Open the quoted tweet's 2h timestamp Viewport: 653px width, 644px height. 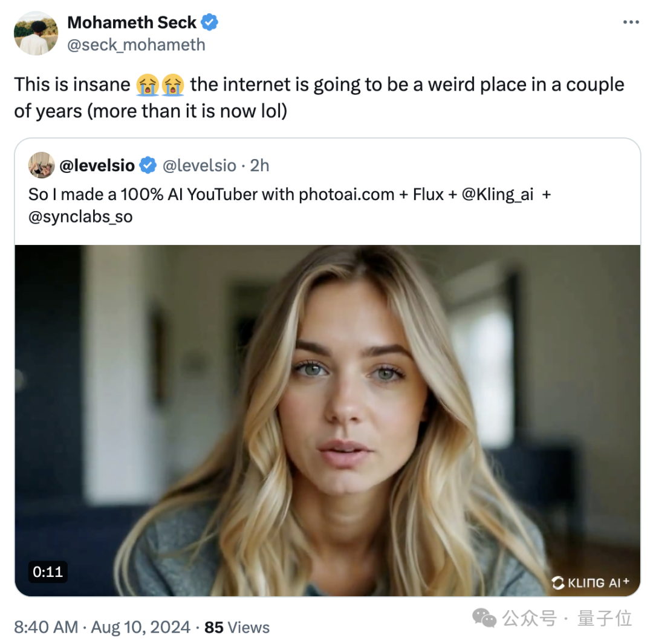click(x=260, y=166)
